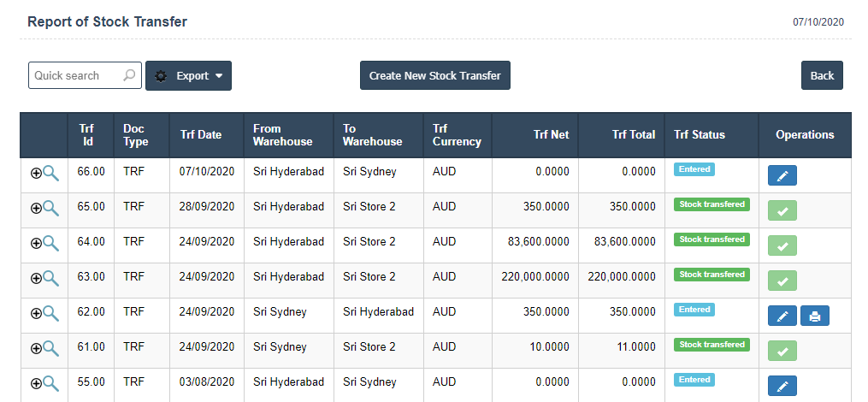
Task: Sort table by Trf Date header
Action: coord(201,135)
